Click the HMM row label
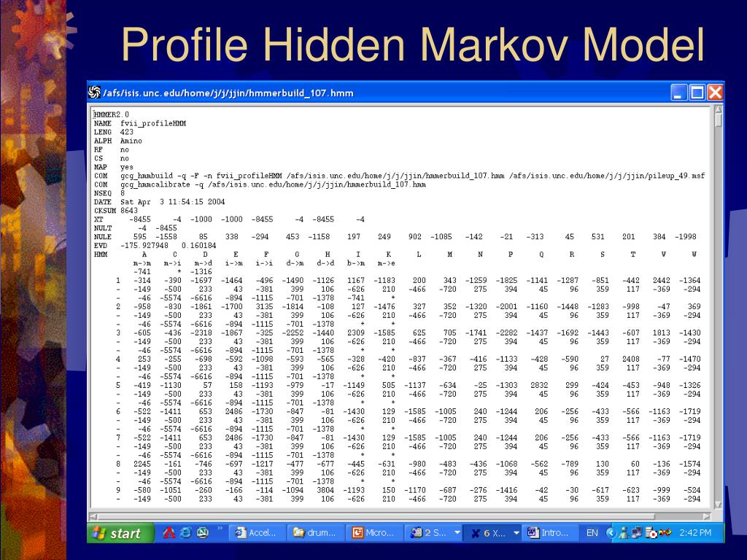 pyautogui.click(x=101, y=254)
